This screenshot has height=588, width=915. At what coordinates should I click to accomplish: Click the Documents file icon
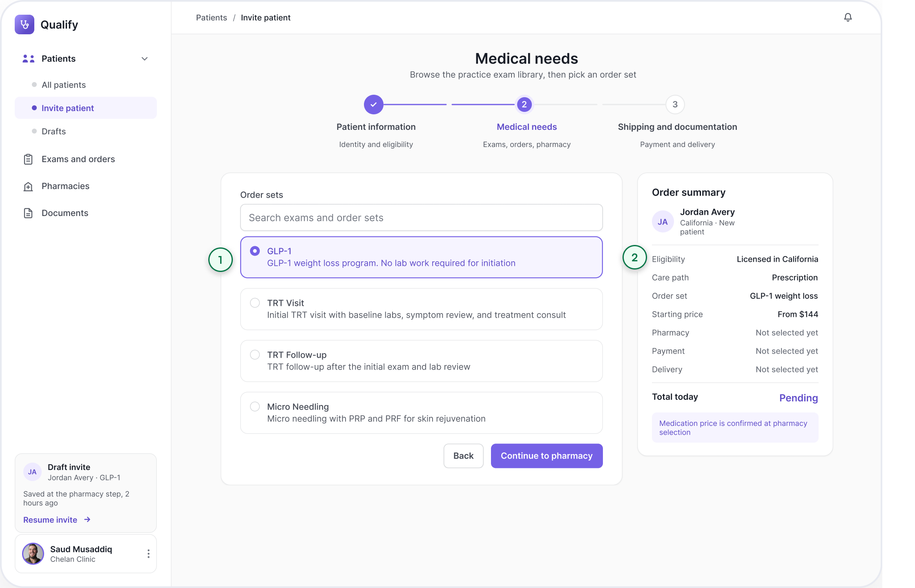pos(28,213)
